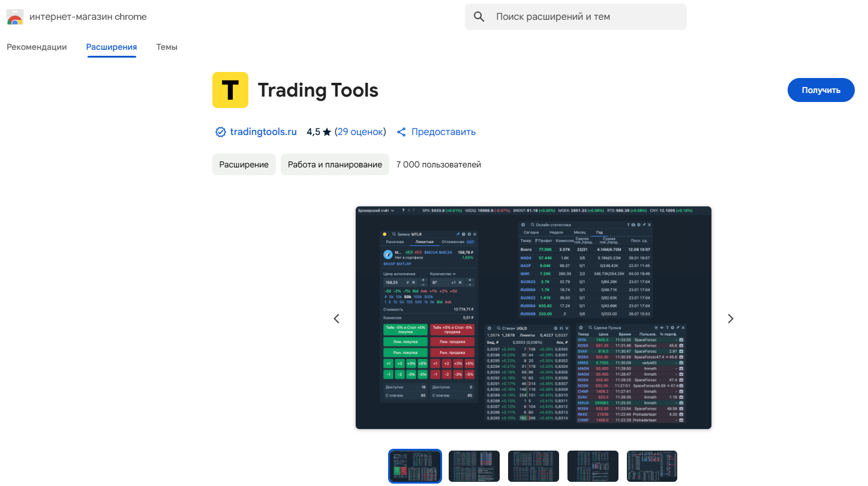This screenshot has height=486, width=868.
Task: Go to the Темы tab
Action: (x=167, y=47)
